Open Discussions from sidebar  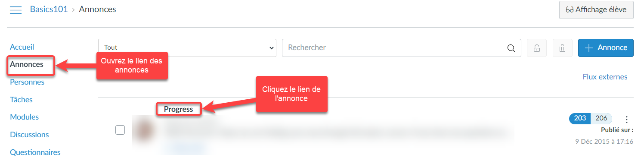tap(29, 135)
